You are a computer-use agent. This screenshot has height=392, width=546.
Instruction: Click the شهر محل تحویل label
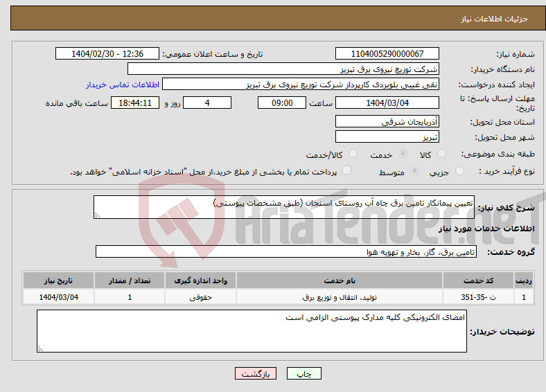point(505,138)
